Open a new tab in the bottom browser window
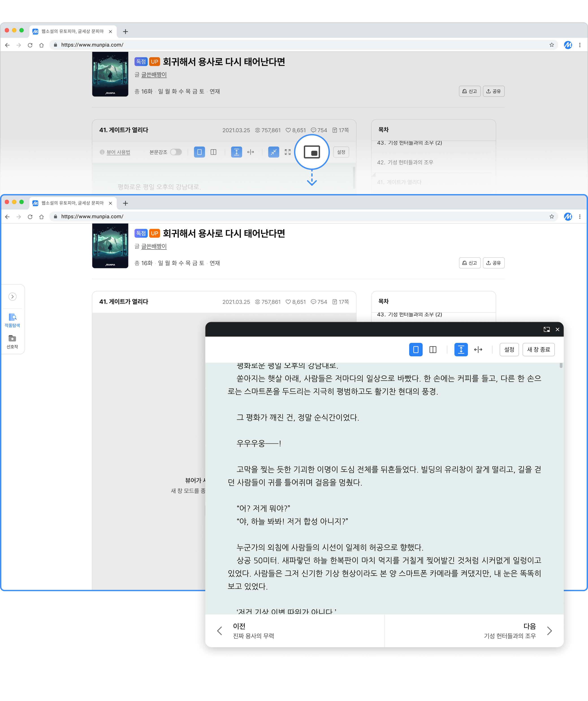 click(125, 203)
